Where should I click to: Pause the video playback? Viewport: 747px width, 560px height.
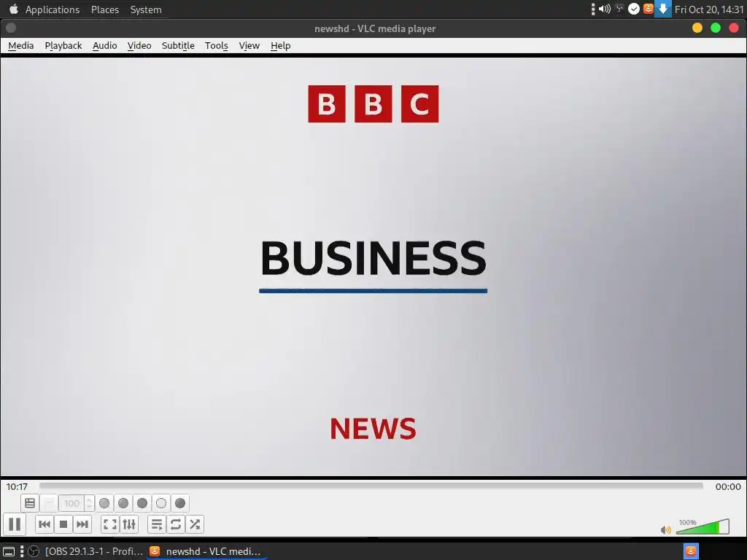tap(15, 524)
